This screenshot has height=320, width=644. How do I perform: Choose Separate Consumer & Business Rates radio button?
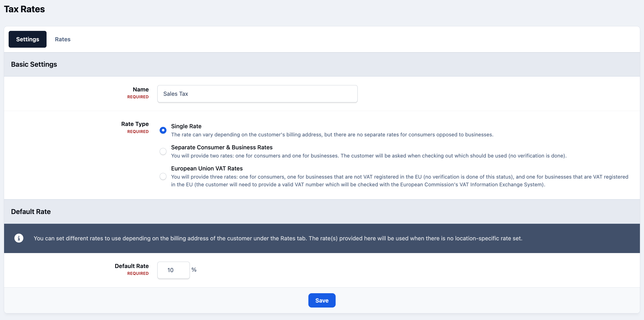pyautogui.click(x=163, y=151)
